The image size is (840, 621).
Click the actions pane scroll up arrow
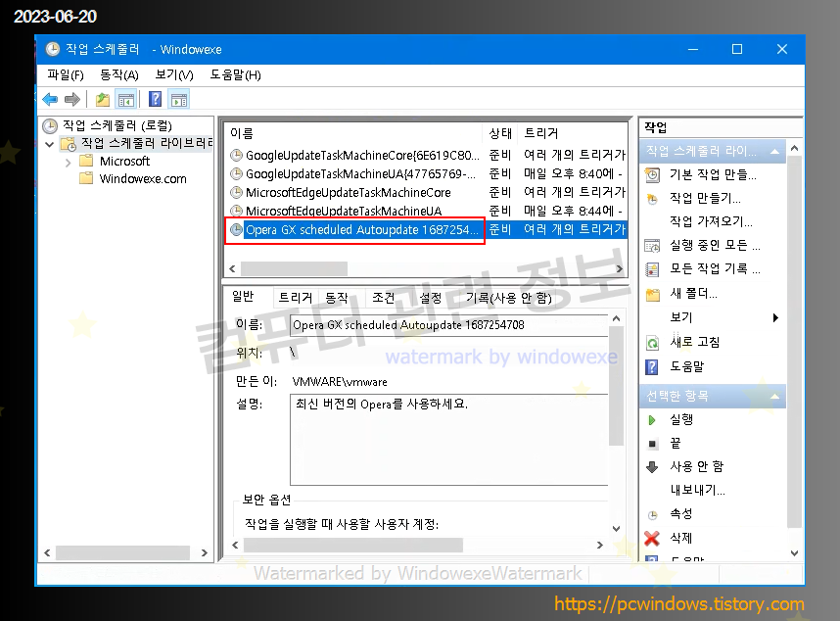tap(794, 148)
